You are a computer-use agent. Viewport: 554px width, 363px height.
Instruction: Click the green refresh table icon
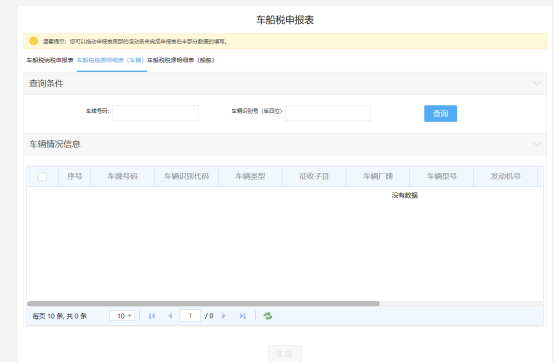268,316
